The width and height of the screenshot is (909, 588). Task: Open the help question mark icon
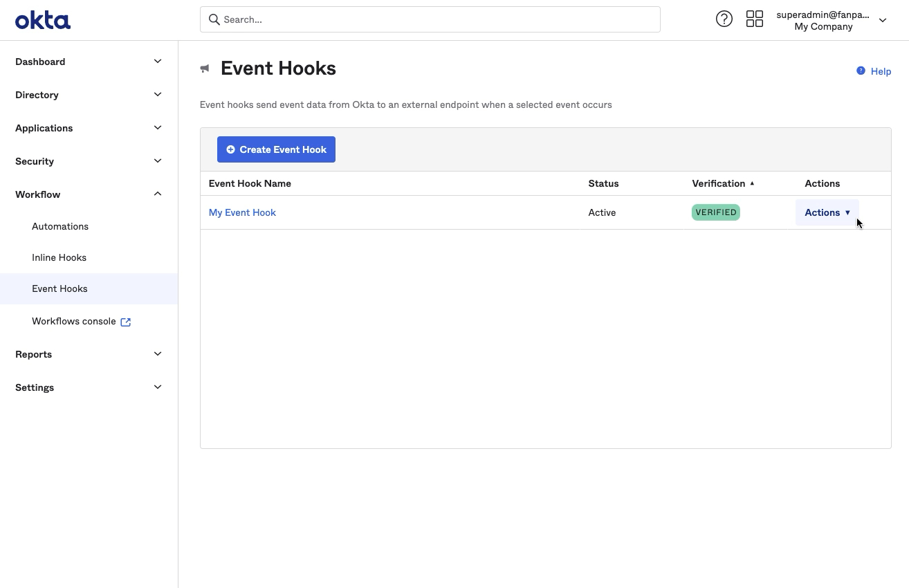click(724, 19)
